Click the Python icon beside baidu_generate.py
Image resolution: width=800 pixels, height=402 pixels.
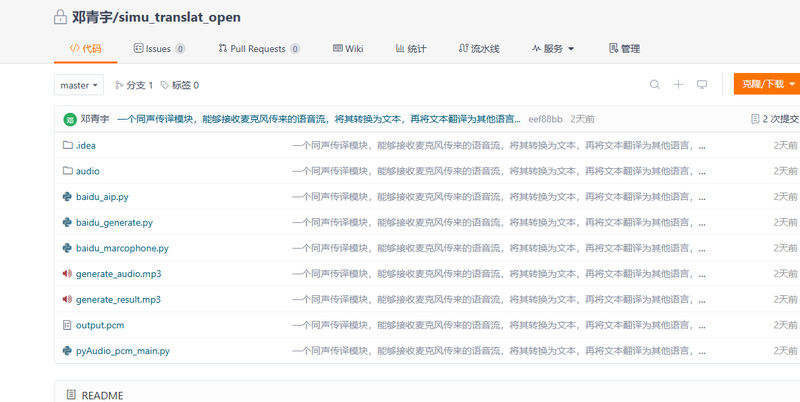click(67, 222)
